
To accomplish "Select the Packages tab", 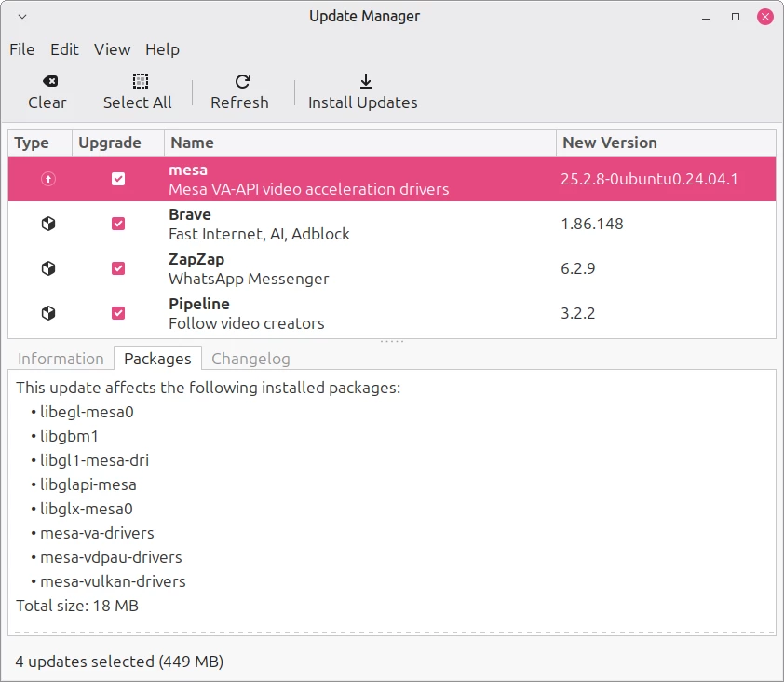I will [x=157, y=359].
